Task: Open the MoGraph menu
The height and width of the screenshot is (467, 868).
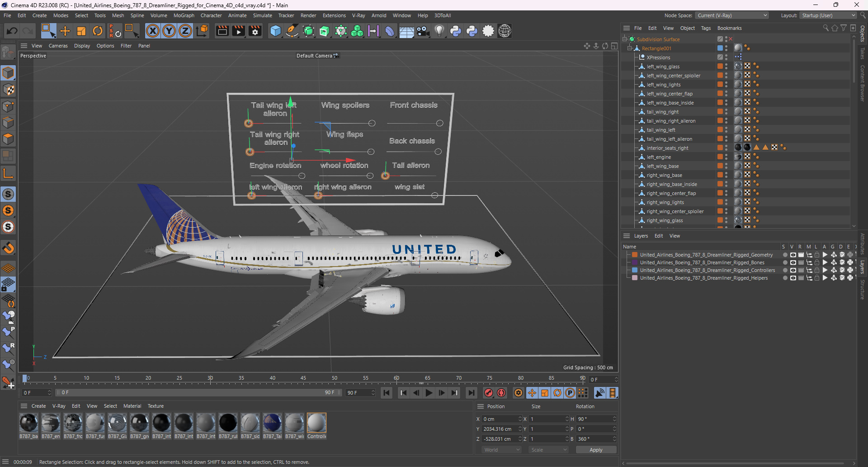Action: click(184, 15)
